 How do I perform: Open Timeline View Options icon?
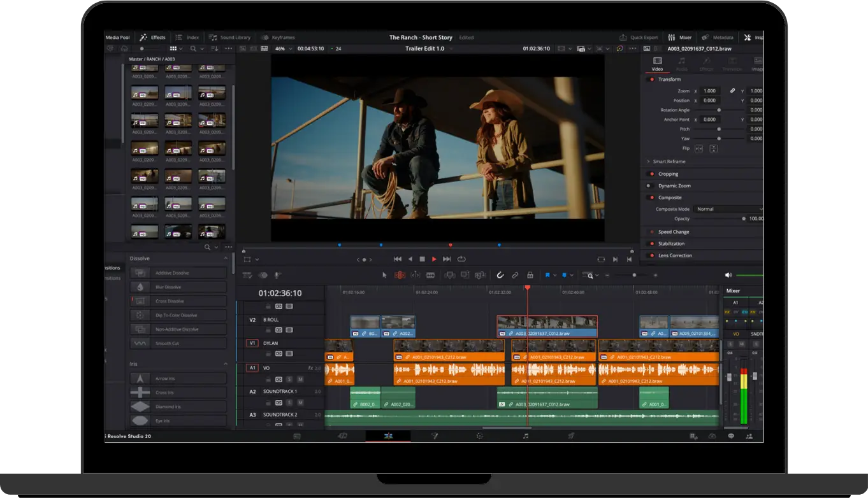(x=246, y=275)
